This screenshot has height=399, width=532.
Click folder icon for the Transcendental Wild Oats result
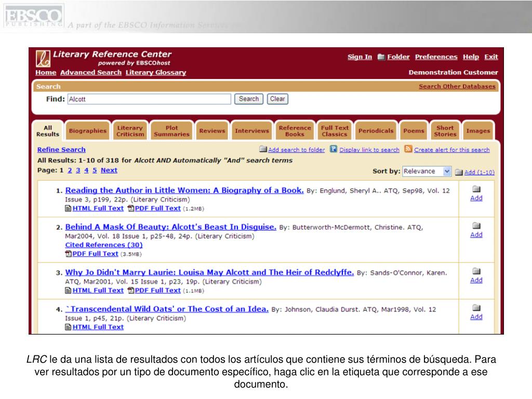point(476,308)
